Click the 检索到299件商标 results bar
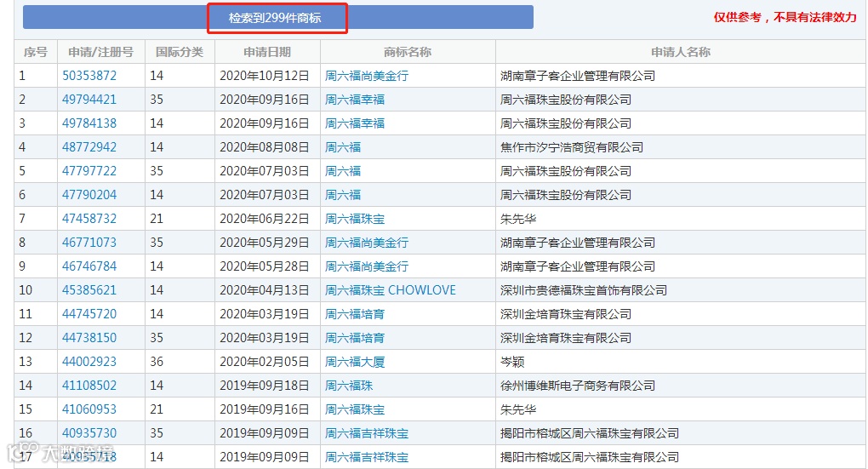Viewport: 868px width, 469px height. point(278,17)
